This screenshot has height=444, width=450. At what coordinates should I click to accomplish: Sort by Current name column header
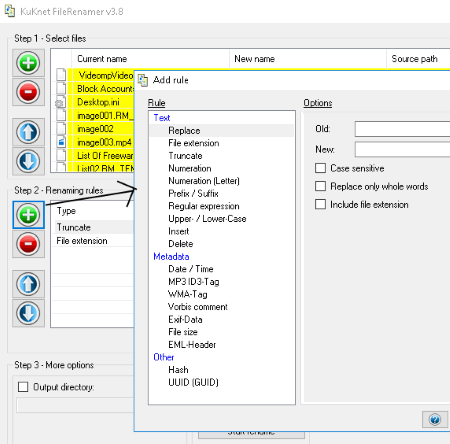(150, 59)
